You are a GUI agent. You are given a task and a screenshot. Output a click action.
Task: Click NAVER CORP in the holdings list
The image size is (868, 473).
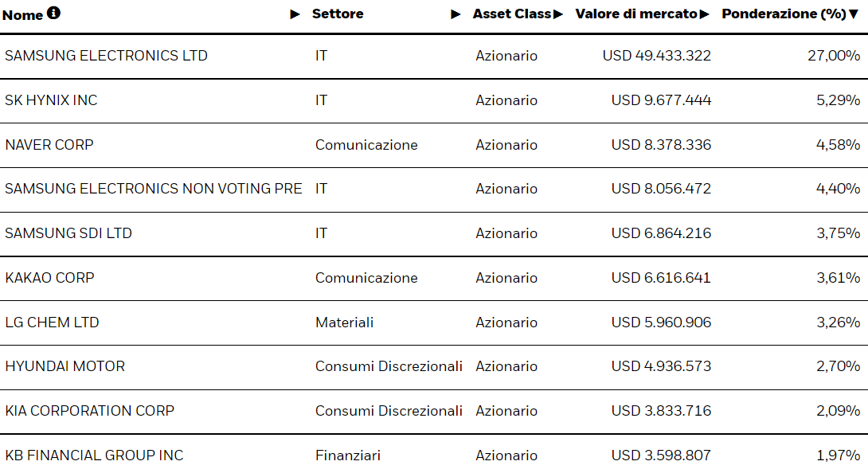click(49, 145)
